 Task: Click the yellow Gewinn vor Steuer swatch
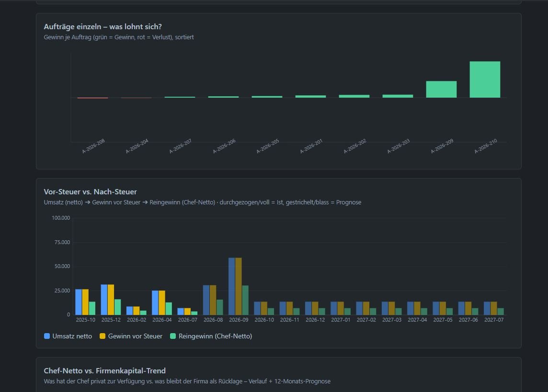(103, 336)
